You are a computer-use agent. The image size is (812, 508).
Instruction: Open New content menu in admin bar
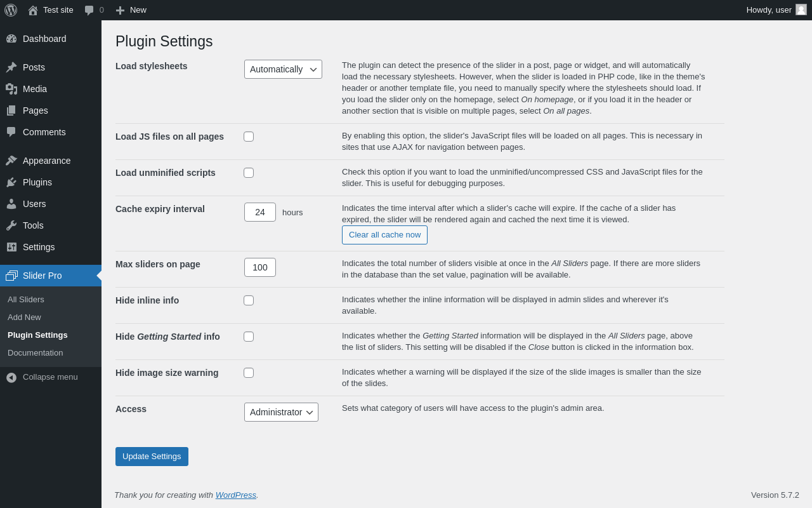[x=131, y=10]
